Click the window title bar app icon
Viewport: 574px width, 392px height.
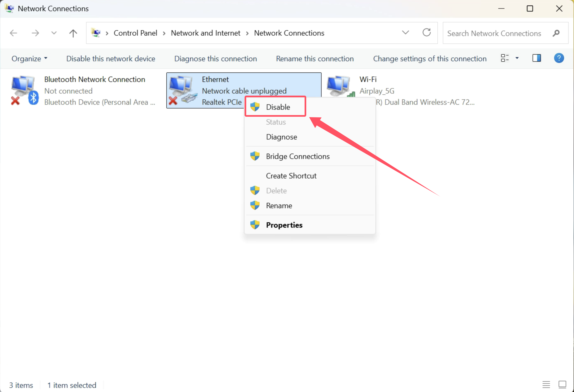point(9,8)
